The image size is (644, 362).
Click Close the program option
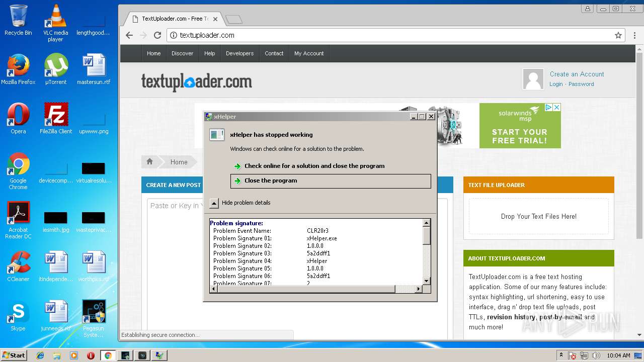pos(331,181)
